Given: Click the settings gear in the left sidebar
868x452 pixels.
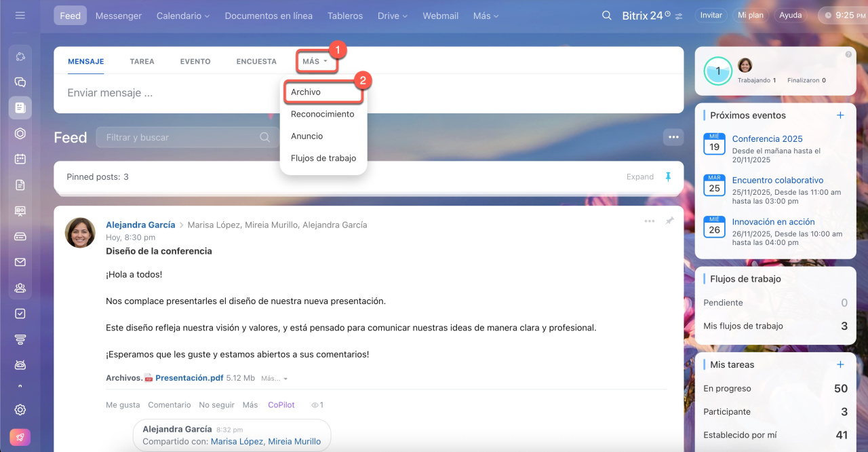Looking at the screenshot, I should [x=20, y=409].
